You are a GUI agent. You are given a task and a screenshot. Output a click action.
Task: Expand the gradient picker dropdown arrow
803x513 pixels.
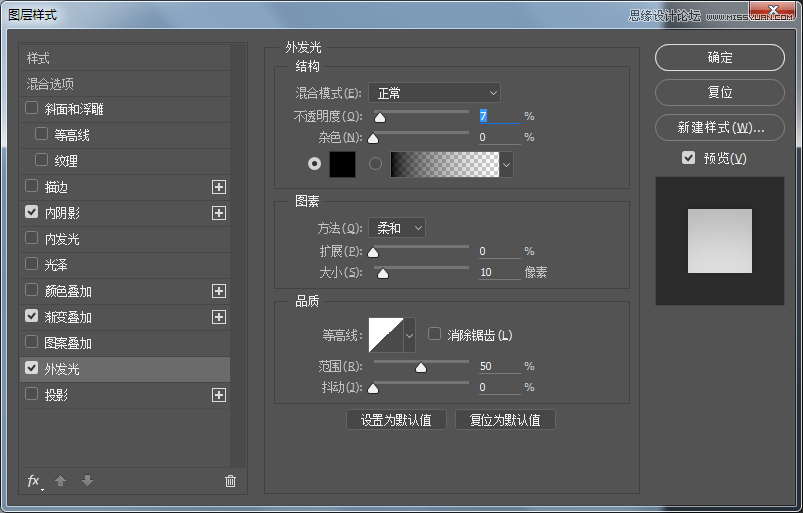click(x=506, y=165)
